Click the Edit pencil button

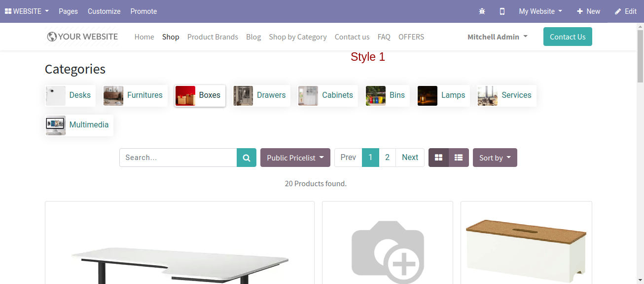[626, 11]
